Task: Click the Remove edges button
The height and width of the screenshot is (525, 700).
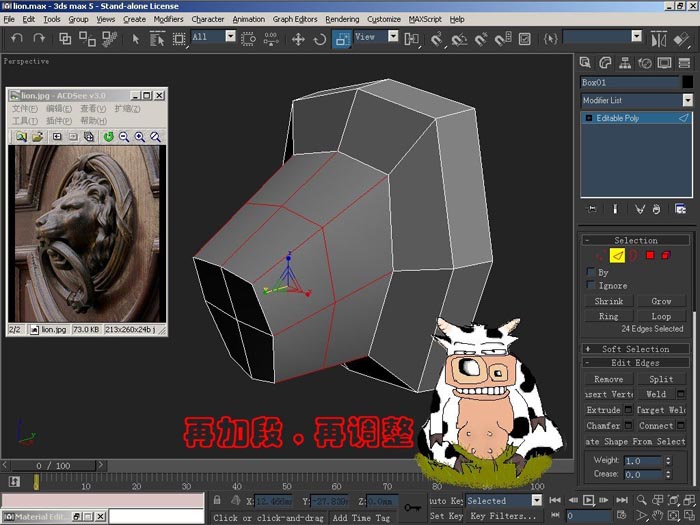Action: 608,379
